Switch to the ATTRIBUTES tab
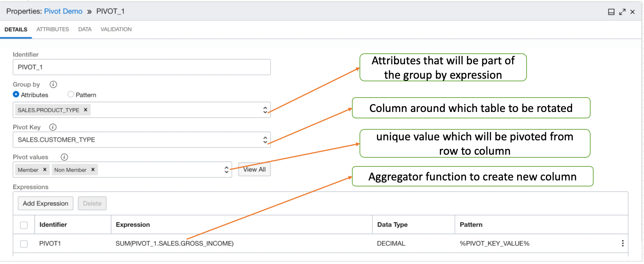This screenshot has width=644, height=264. [53, 29]
